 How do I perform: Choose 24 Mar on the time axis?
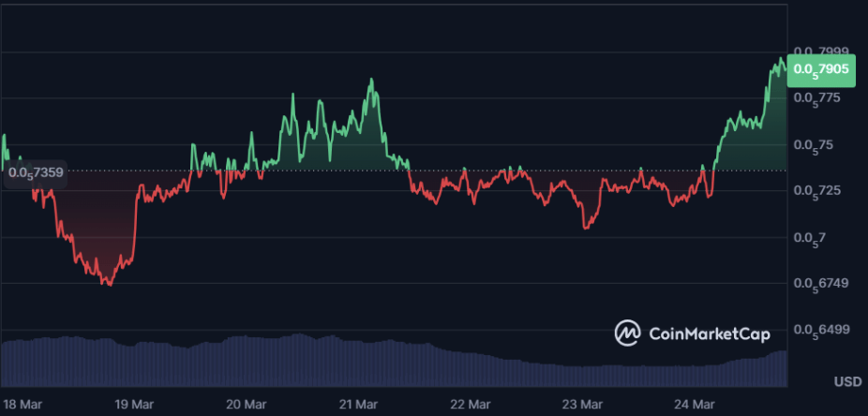(x=695, y=405)
